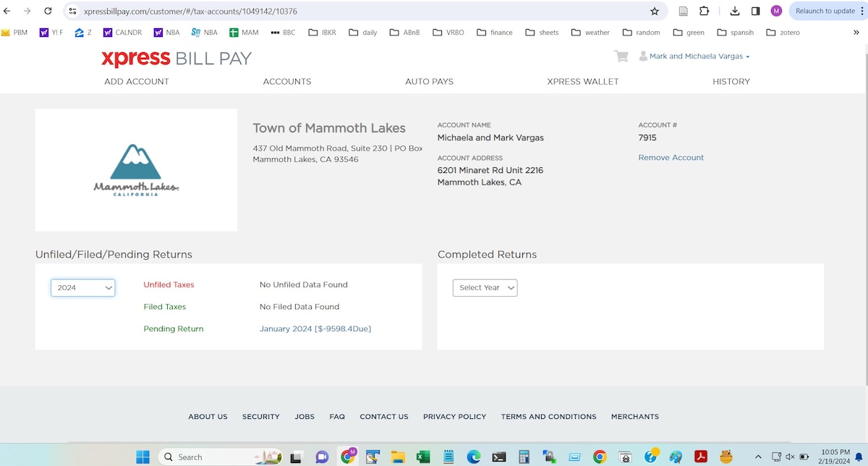Go back using the browser back arrow

point(7,11)
